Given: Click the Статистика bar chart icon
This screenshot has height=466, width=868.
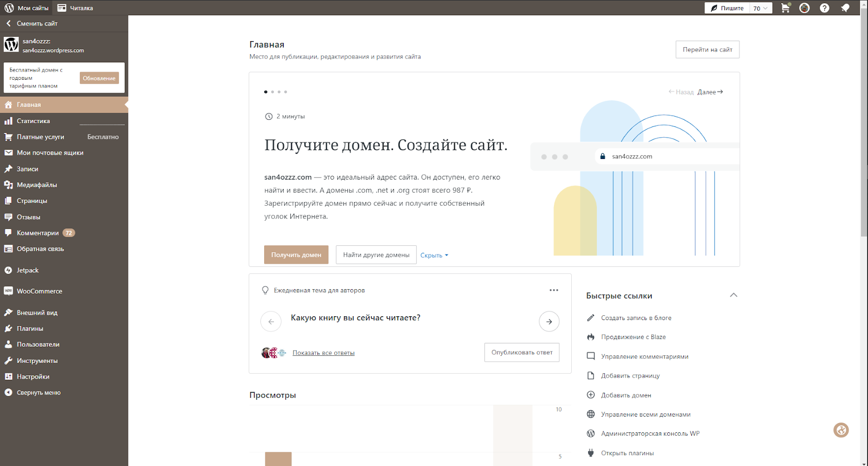Looking at the screenshot, I should [8, 121].
